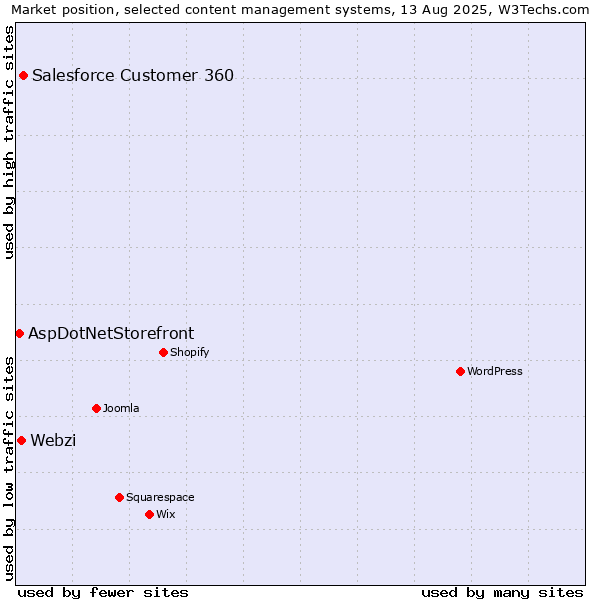Click the Webzi red marker

[x=21, y=440]
